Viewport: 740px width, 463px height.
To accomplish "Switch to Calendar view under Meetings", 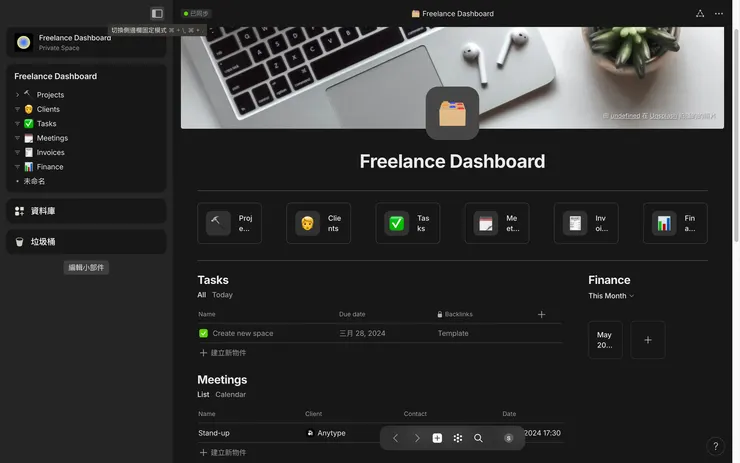I will pyautogui.click(x=230, y=395).
